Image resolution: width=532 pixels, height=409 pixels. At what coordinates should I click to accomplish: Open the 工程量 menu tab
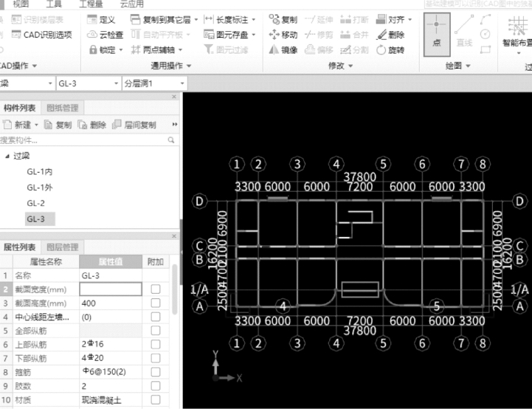tap(91, 4)
